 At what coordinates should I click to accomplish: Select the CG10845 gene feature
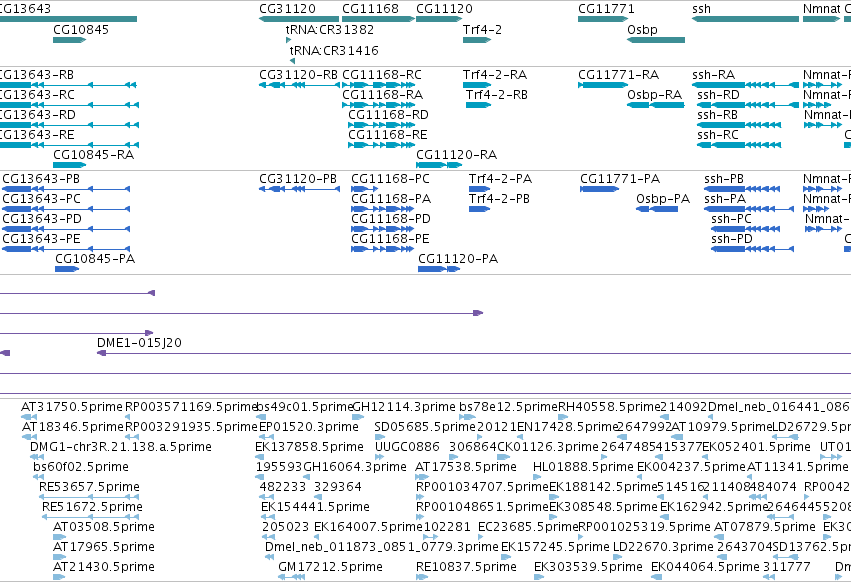[x=69, y=40]
